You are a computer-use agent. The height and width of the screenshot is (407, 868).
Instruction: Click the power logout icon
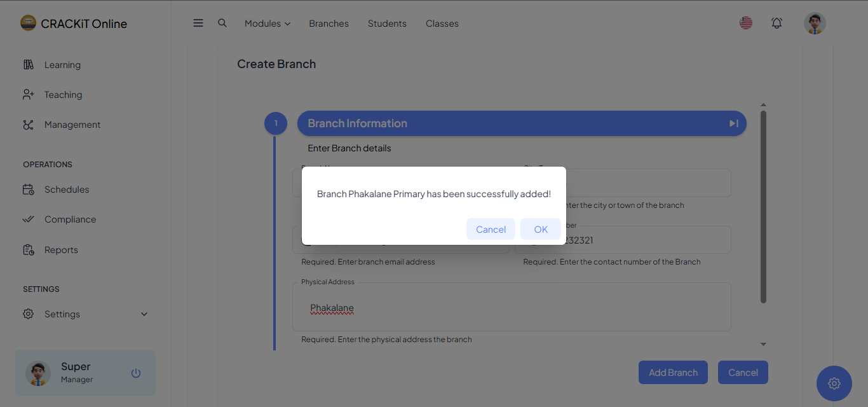click(x=135, y=373)
